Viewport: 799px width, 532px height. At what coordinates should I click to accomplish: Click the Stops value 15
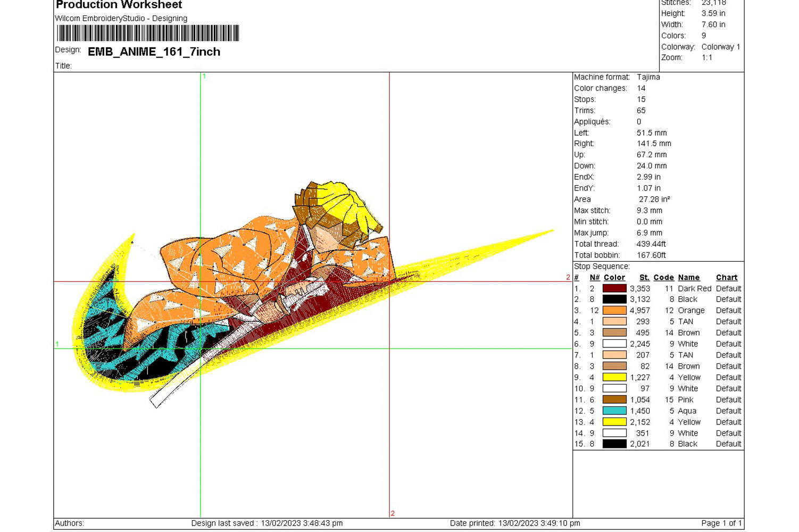point(641,99)
